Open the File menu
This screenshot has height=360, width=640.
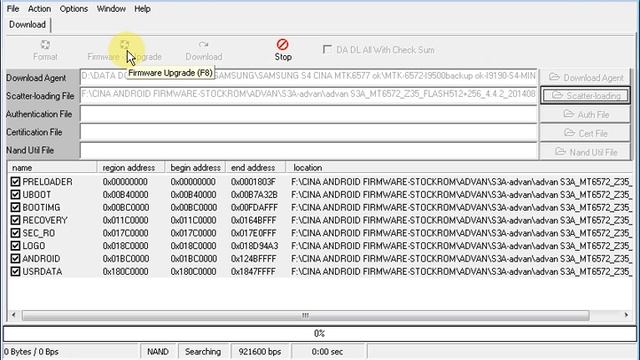(13, 9)
